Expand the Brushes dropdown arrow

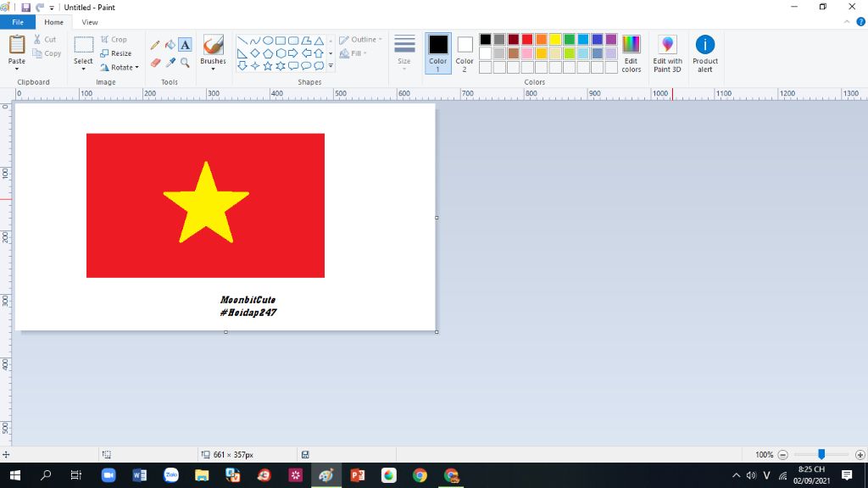coord(213,69)
